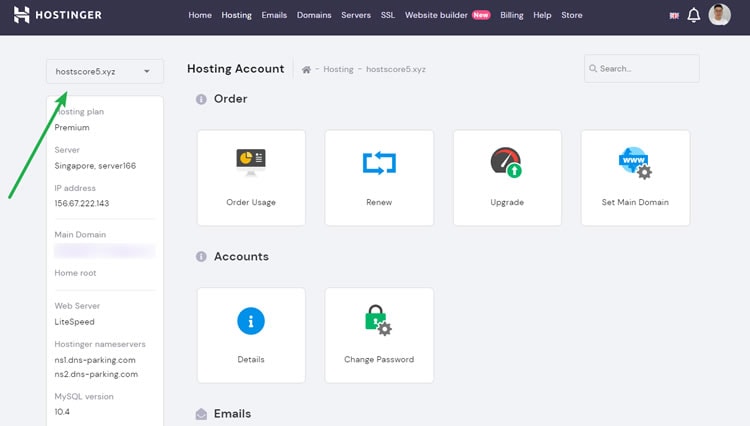Click the LiteSpeed web server value
Viewport: 750px width, 426px height.
(74, 322)
